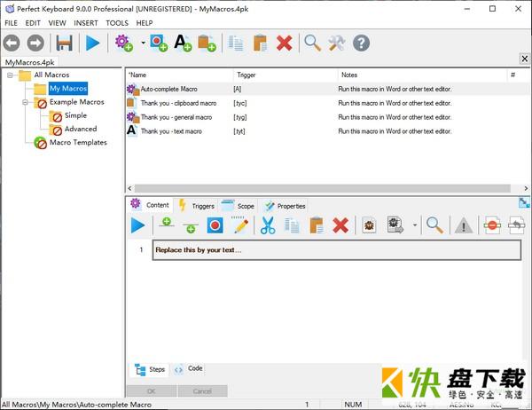The width and height of the screenshot is (532, 410).
Task: Collapse the Example Macros tree node
Action: (26, 102)
